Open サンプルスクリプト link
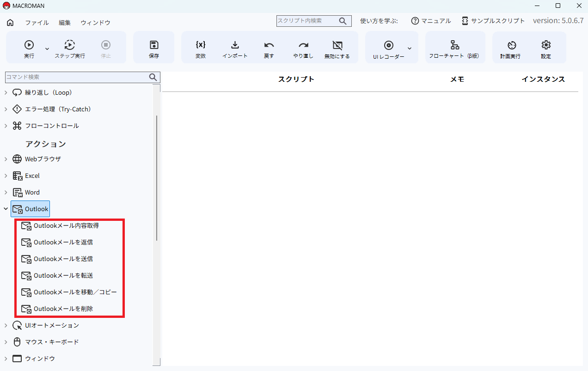Viewport: 588px width, 371px height. 493,21
